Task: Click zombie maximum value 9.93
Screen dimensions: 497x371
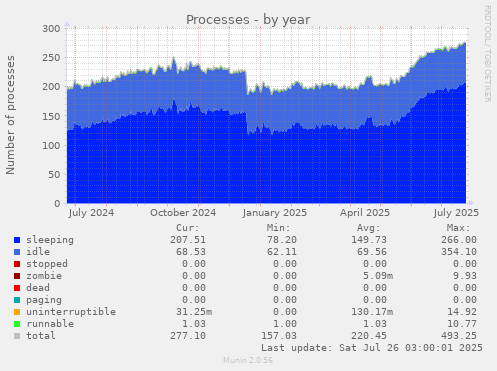Action: tap(465, 276)
